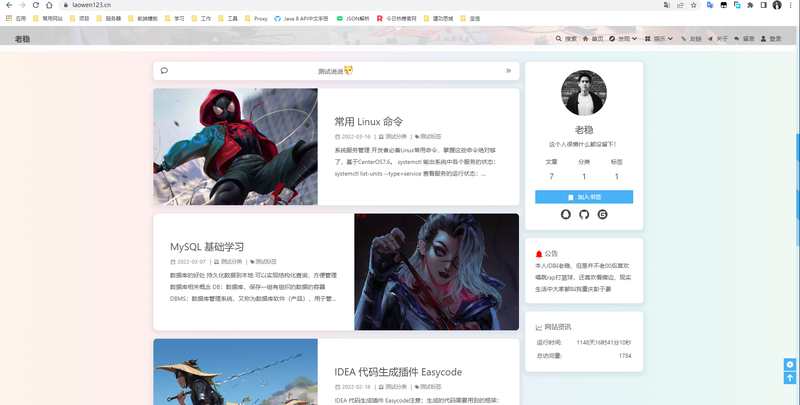Open the GitHub social icon in profile card
Screen dimensions: 800x405
pyautogui.click(x=584, y=214)
